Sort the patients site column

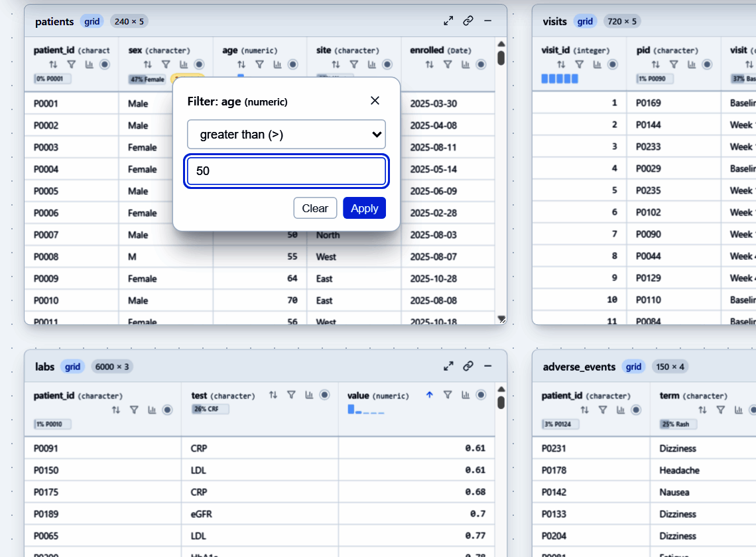click(336, 64)
